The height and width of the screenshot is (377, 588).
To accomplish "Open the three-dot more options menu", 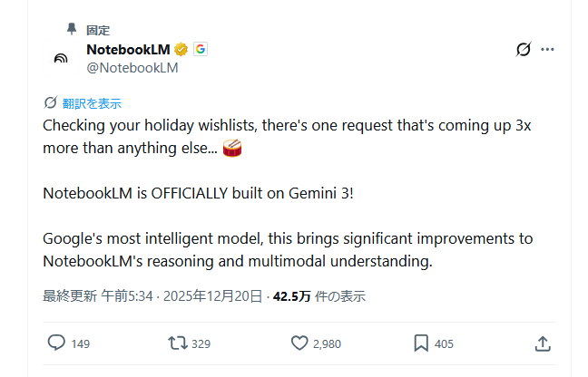I will 547,50.
